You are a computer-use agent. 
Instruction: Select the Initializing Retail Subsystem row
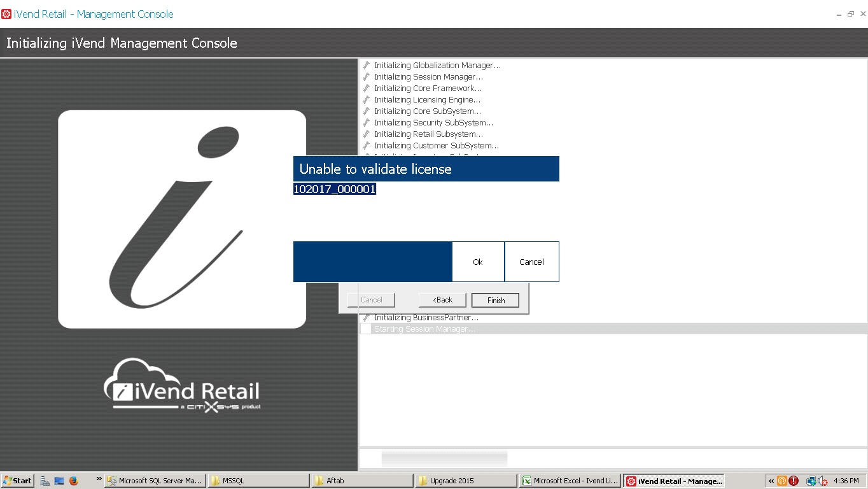click(x=613, y=134)
